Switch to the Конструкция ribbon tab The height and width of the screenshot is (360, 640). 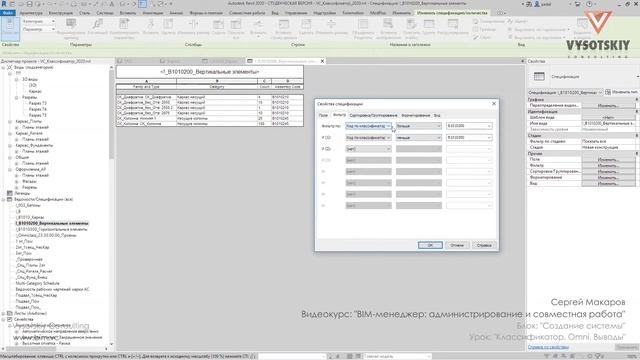point(61,13)
